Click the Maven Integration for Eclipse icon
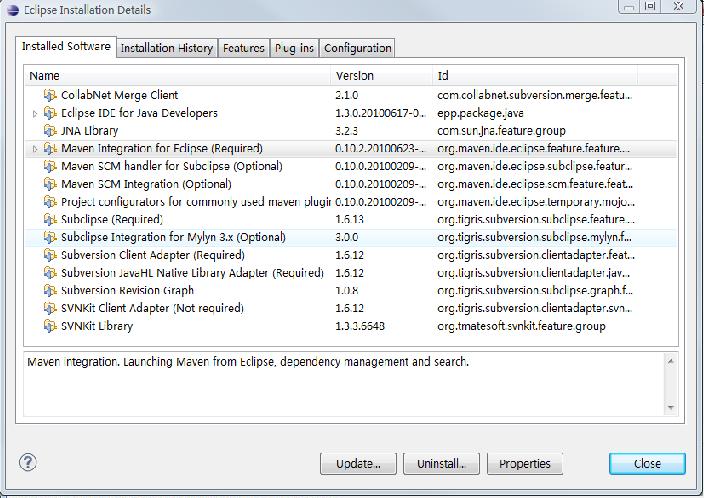 point(50,149)
